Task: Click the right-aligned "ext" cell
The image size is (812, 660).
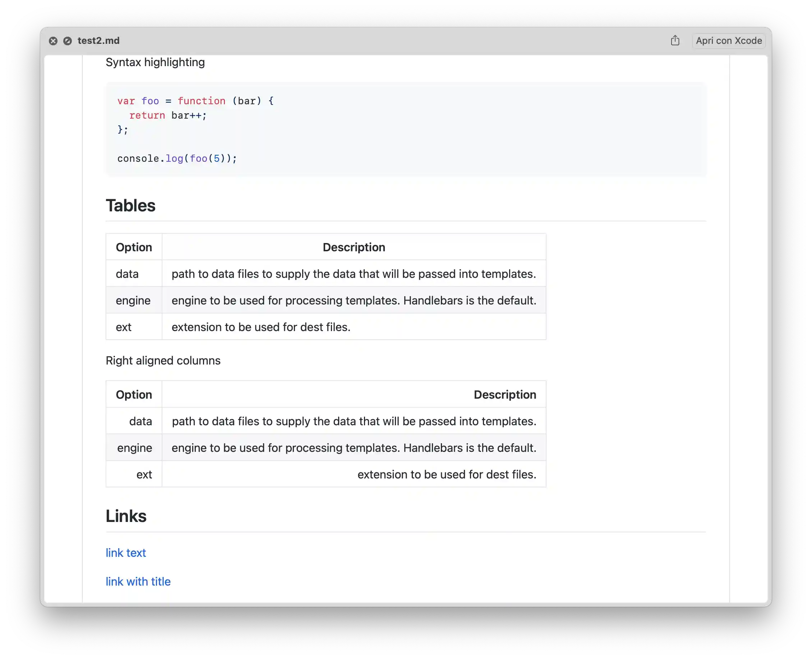Action: coord(144,474)
